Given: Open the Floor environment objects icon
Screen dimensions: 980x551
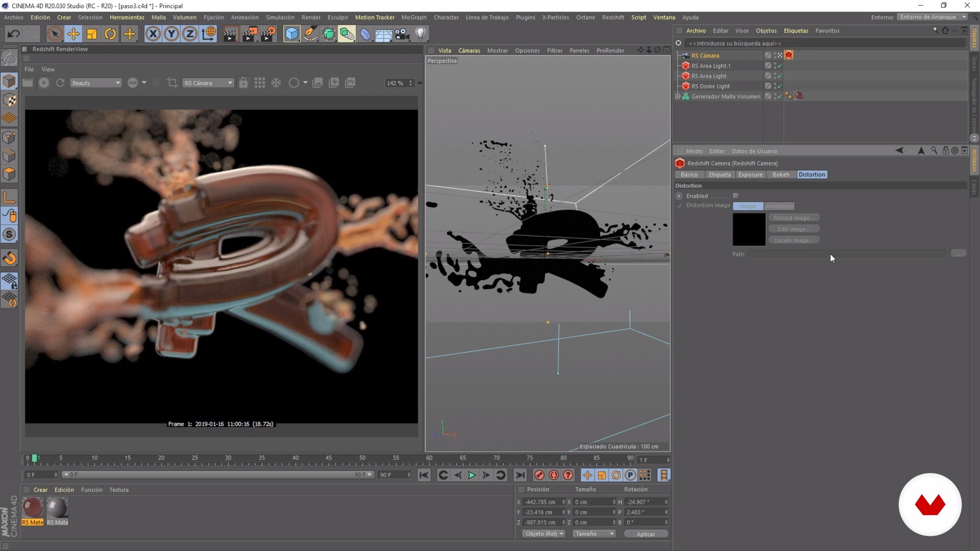Looking at the screenshot, I should pyautogui.click(x=384, y=34).
